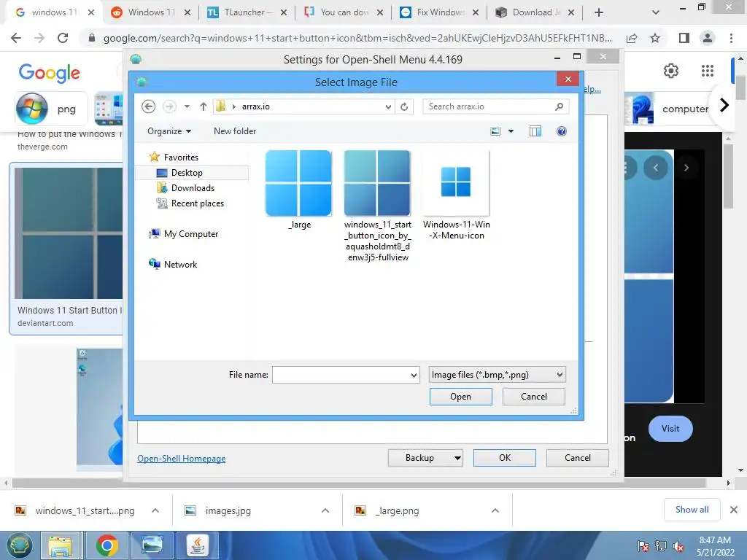The image size is (747, 560).
Task: Switch to the Windows 11 Reddit tab
Action: point(150,12)
